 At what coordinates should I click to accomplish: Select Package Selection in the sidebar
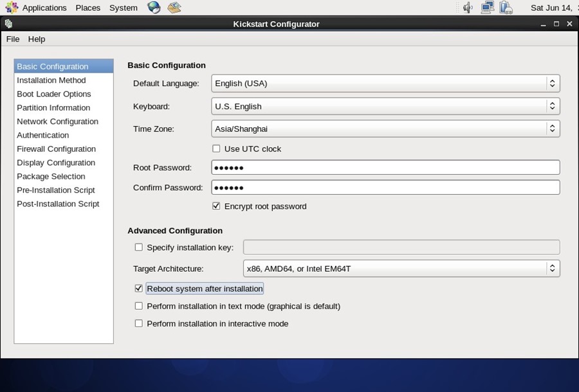pyautogui.click(x=50, y=176)
